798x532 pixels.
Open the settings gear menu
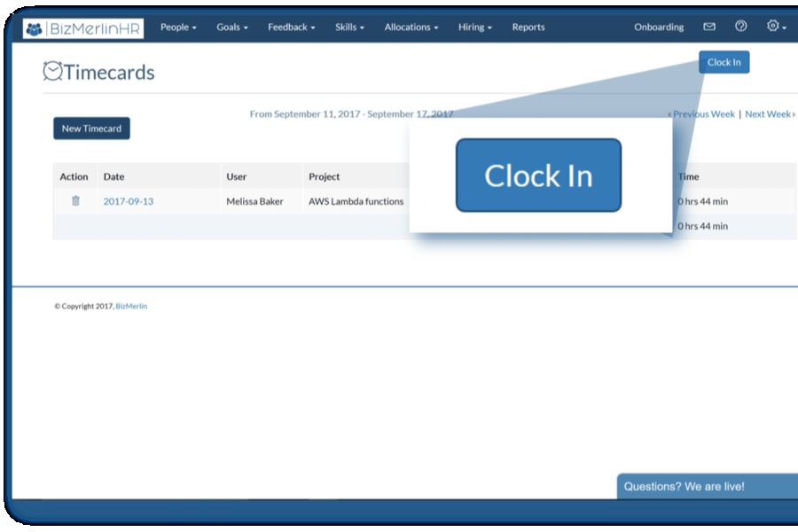click(x=776, y=27)
